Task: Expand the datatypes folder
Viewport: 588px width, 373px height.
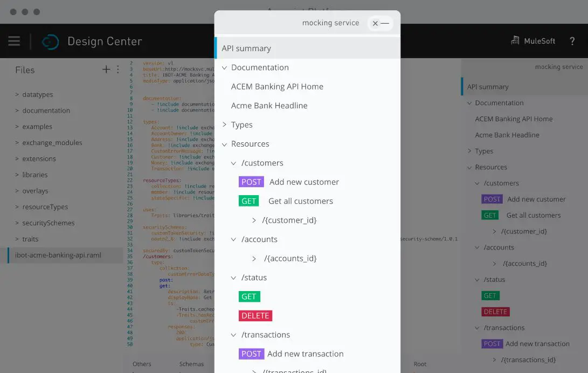Action: point(17,94)
